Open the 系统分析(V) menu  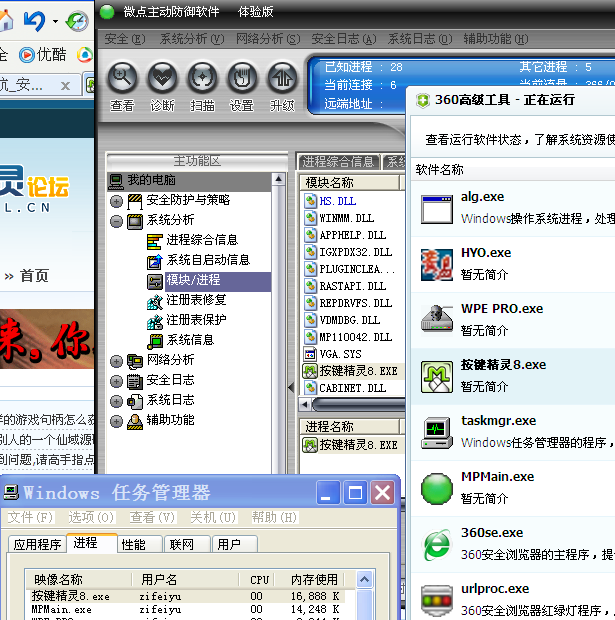pos(191,39)
